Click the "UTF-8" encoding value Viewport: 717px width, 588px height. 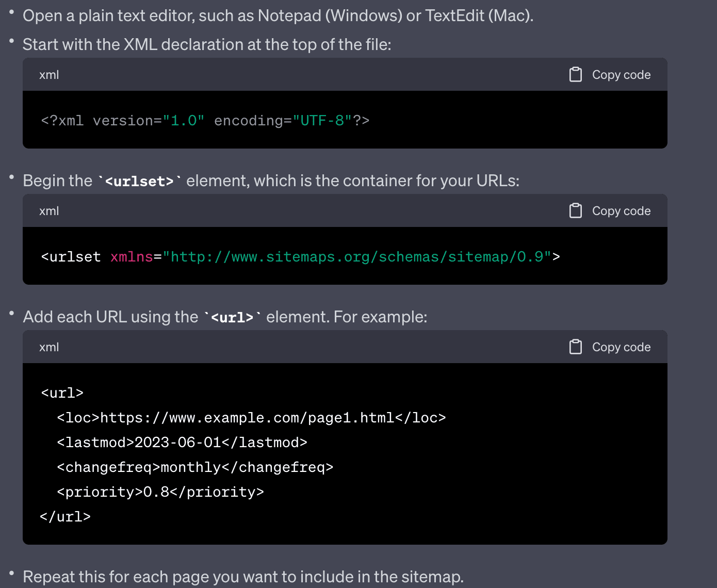click(x=322, y=121)
